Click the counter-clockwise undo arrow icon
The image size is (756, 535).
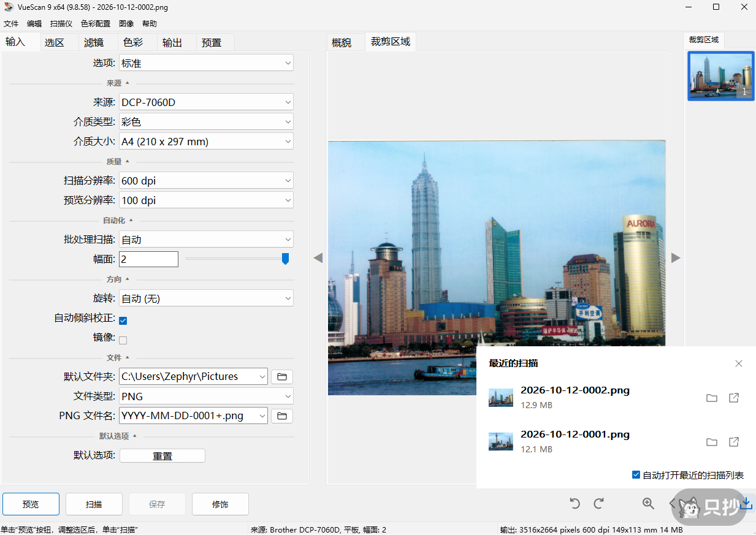575,504
